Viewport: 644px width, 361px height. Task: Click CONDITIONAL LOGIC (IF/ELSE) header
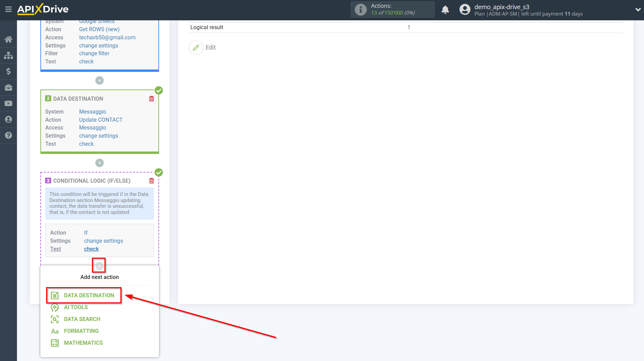(x=92, y=181)
